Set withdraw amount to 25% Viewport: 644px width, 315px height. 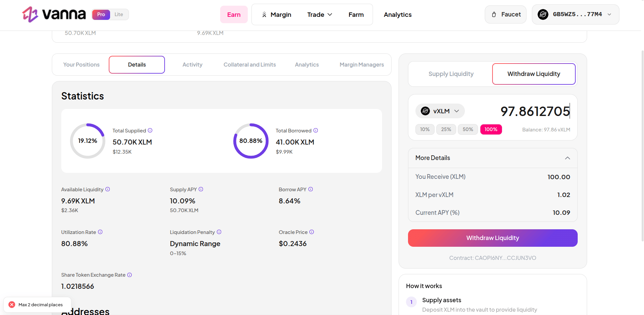[x=446, y=129]
